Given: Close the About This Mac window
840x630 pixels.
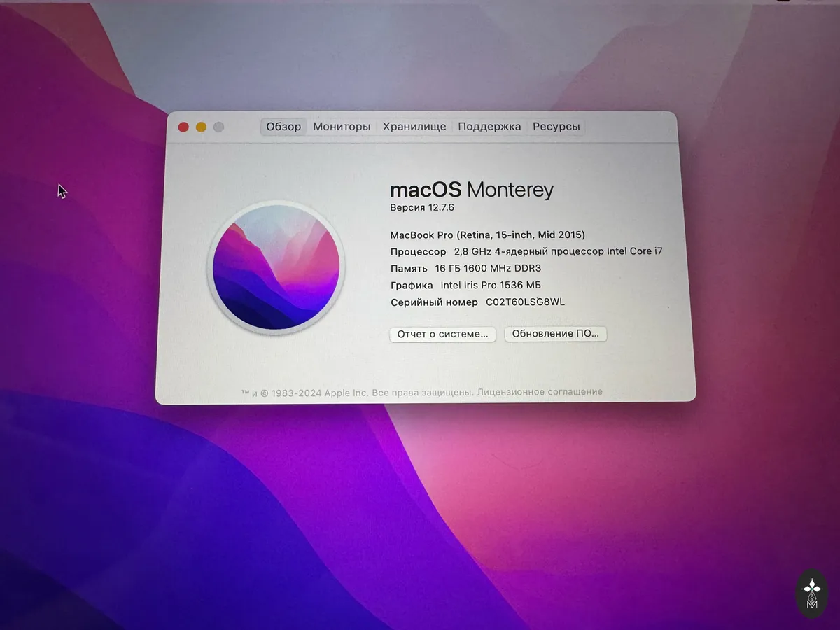Looking at the screenshot, I should pyautogui.click(x=183, y=127).
